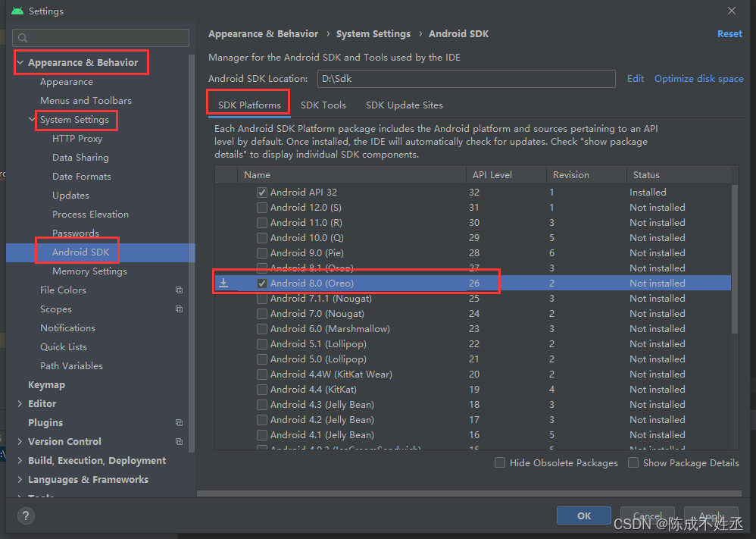Image resolution: width=756 pixels, height=539 pixels.
Task: Sort by the API Level column header
Action: coord(506,174)
